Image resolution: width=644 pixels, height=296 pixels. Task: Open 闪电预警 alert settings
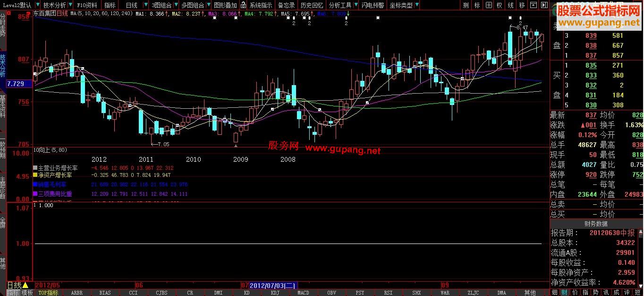373,5
